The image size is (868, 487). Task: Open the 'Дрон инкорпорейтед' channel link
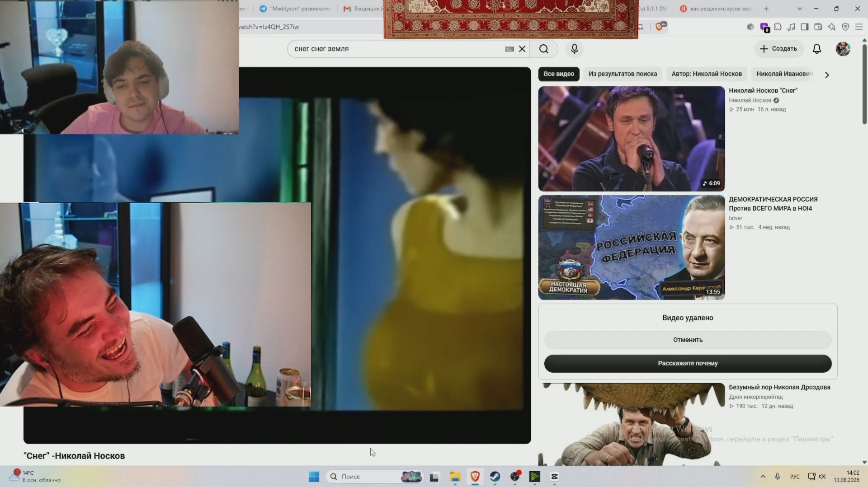pyautogui.click(x=755, y=397)
